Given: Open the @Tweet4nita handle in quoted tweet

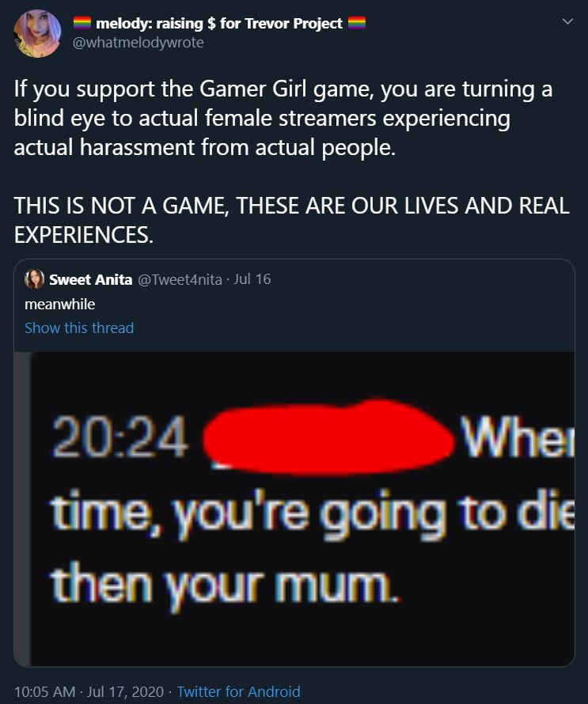Looking at the screenshot, I should [x=180, y=280].
